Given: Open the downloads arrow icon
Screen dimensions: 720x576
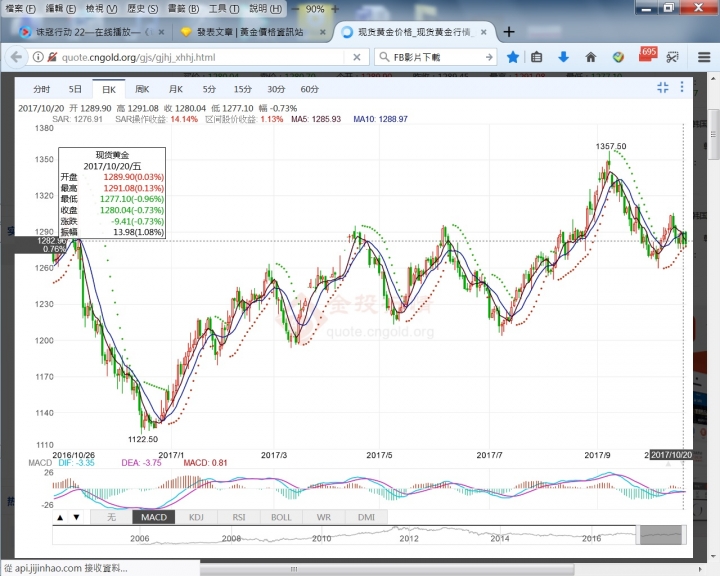Looking at the screenshot, I should tap(564, 57).
